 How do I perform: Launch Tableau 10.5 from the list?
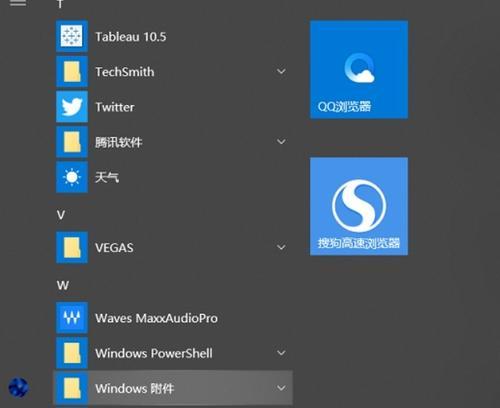click(131, 37)
